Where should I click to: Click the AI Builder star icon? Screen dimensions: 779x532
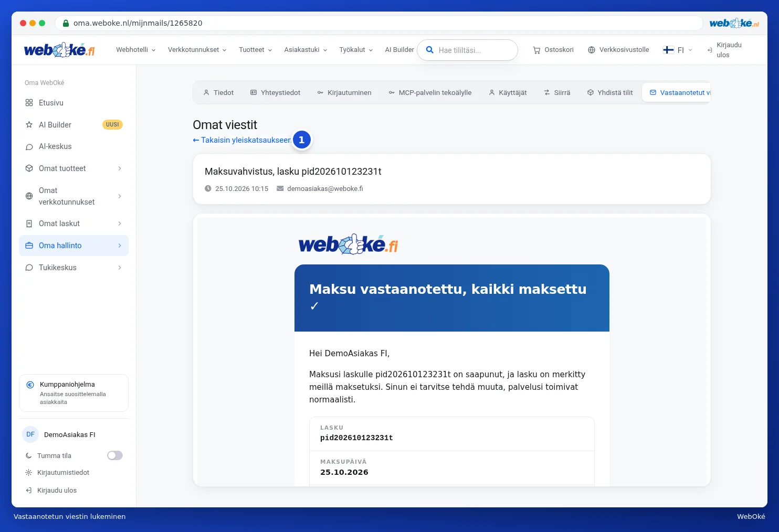tap(29, 125)
